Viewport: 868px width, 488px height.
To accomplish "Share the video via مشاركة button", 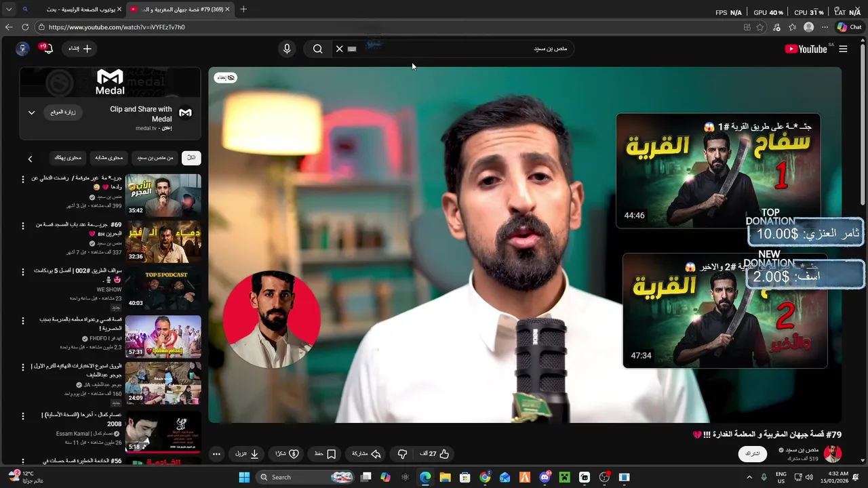I will click(366, 453).
